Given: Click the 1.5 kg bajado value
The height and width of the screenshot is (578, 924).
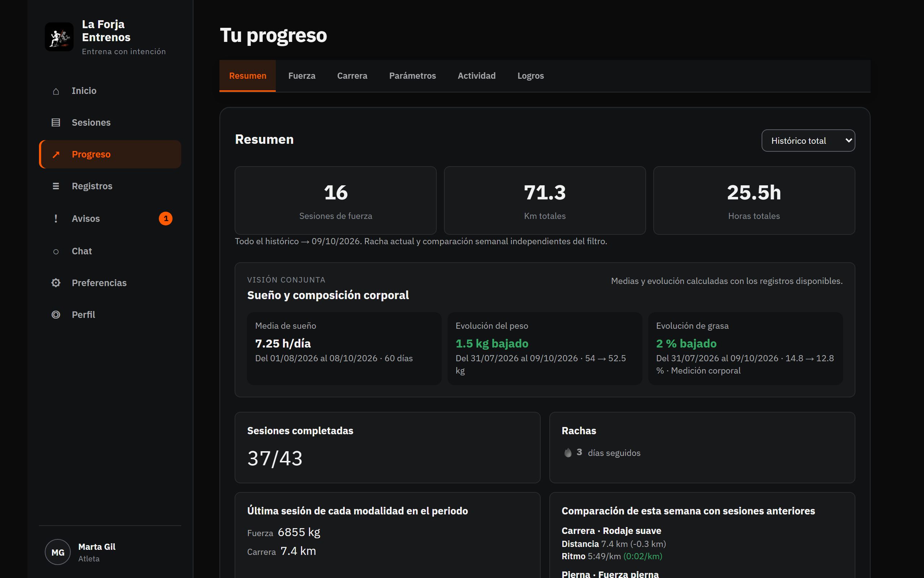Looking at the screenshot, I should 492,343.
